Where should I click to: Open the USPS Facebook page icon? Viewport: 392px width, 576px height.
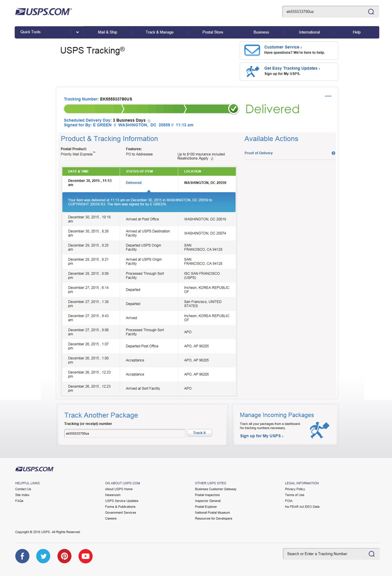(x=22, y=556)
